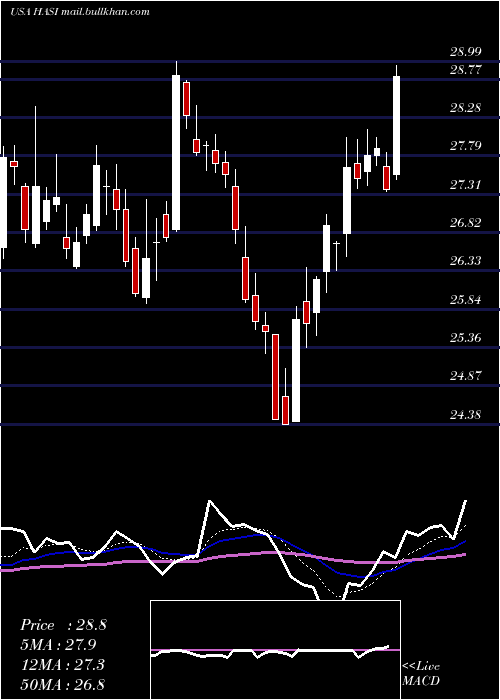Click the 28.99 price level label
This screenshot has width=500, height=700.
point(466,51)
